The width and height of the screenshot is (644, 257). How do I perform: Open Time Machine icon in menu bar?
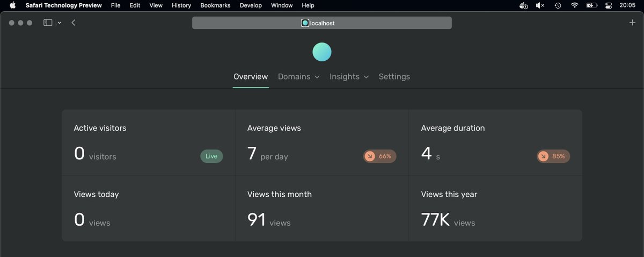[x=558, y=5]
